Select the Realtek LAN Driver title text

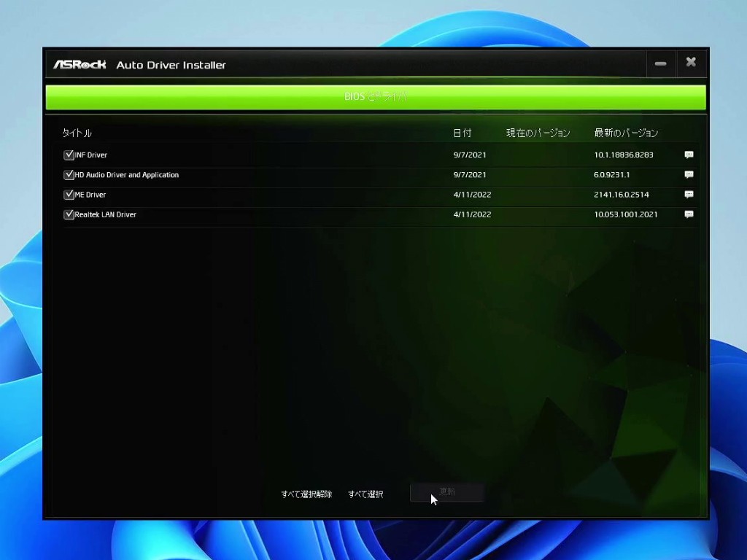coord(105,214)
